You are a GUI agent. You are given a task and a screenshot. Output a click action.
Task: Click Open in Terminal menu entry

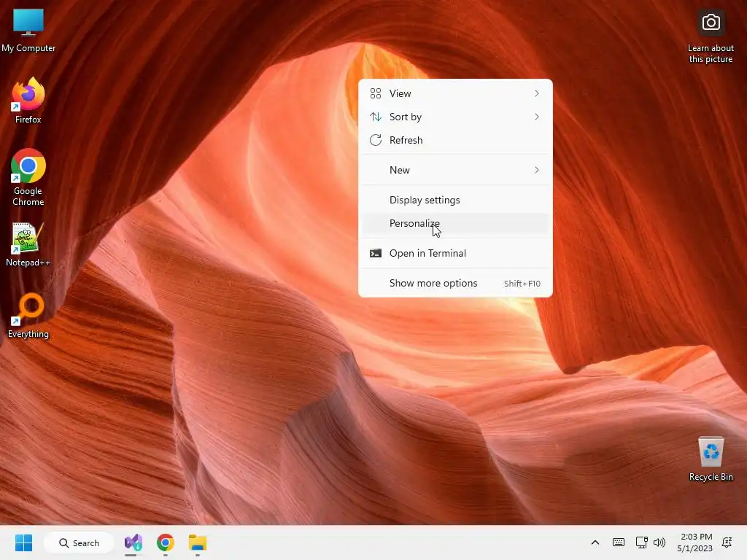point(455,253)
